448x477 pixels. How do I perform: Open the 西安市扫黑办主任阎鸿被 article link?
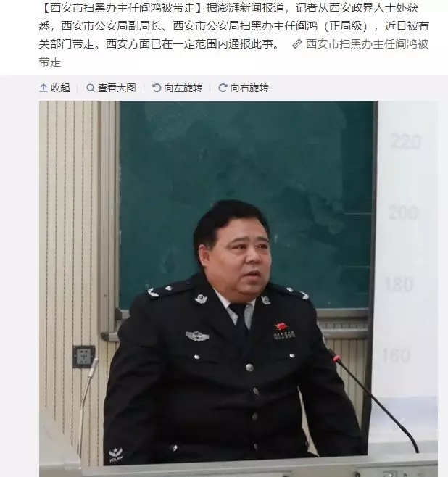367,44
